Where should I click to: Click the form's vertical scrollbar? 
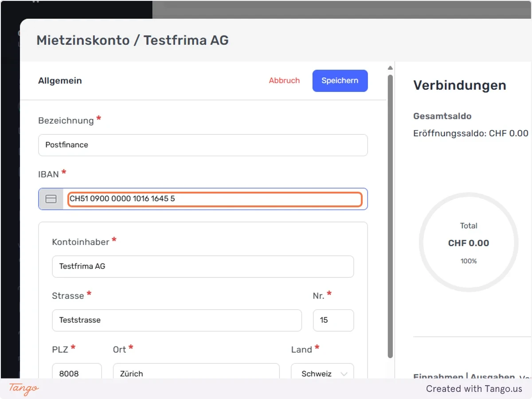click(390, 216)
